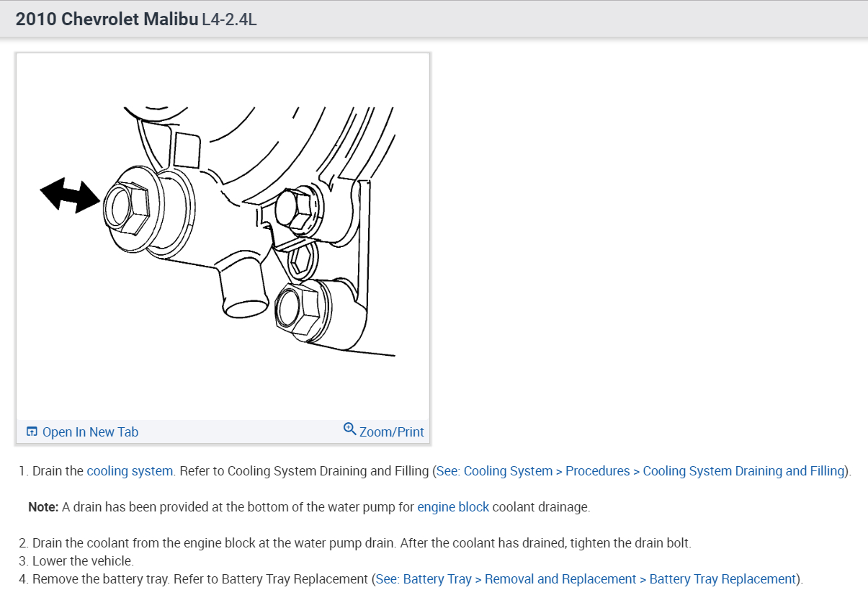Click the Zoom/Print magnifier icon
The height and width of the screenshot is (608, 868).
point(350,429)
